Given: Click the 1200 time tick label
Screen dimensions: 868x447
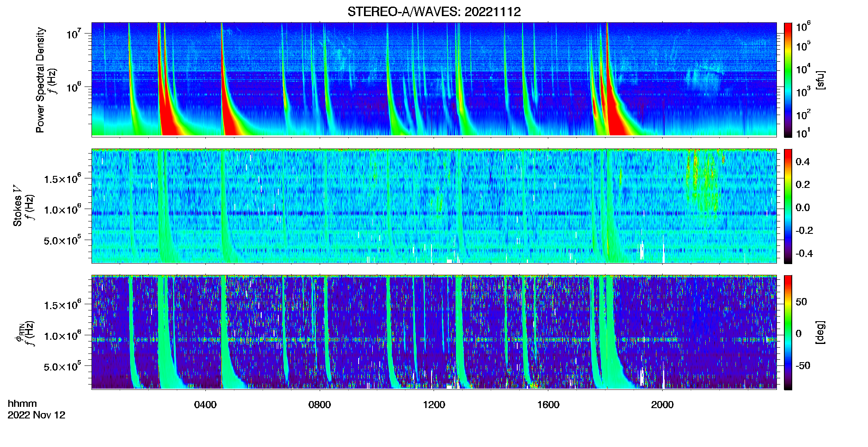Looking at the screenshot, I should (x=434, y=404).
